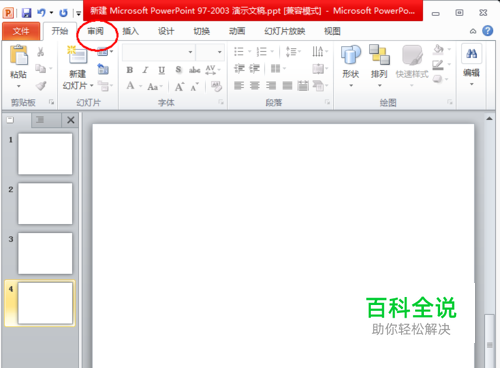Viewport: 500px width, 368px height.
Task: Open the 插入 (Insert) tab
Action: coord(130,31)
